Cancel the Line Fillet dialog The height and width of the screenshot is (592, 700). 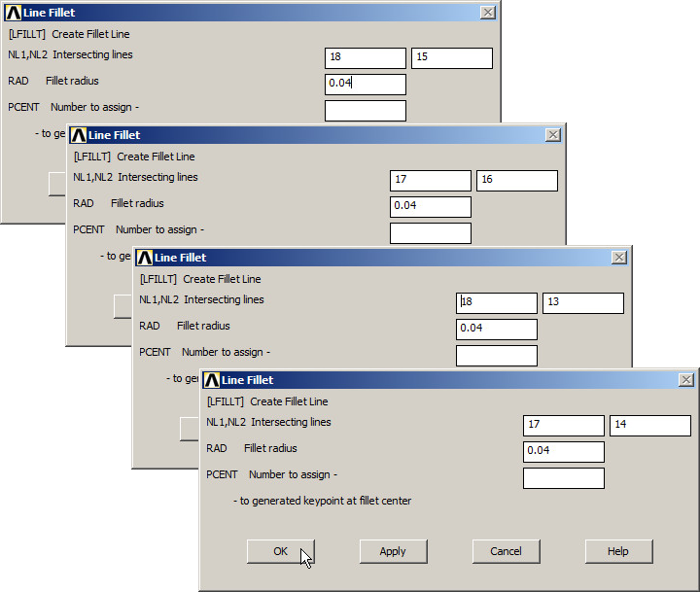(506, 551)
